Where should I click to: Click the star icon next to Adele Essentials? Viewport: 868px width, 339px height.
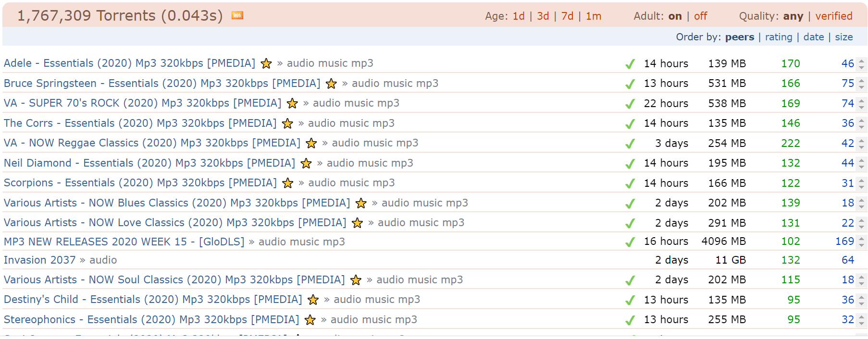tap(266, 63)
